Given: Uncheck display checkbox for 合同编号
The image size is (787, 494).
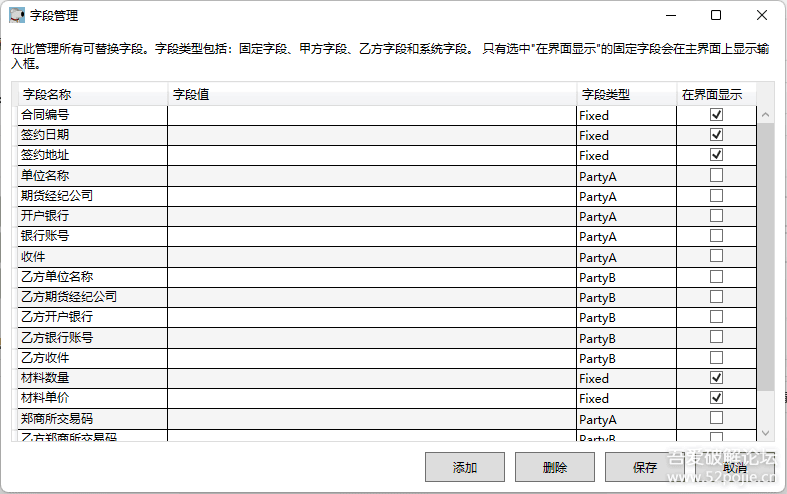Looking at the screenshot, I should pyautogui.click(x=716, y=114).
